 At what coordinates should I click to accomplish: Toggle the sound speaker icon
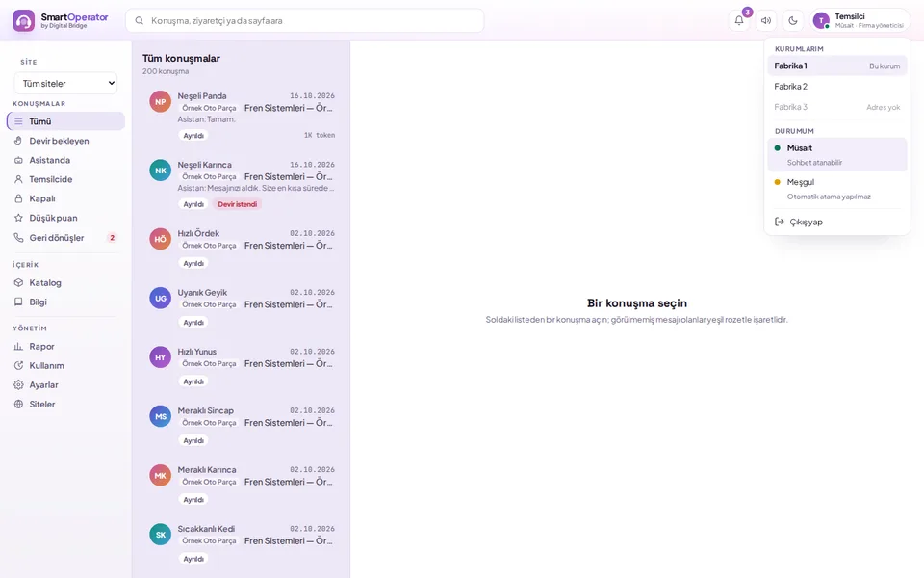click(765, 20)
